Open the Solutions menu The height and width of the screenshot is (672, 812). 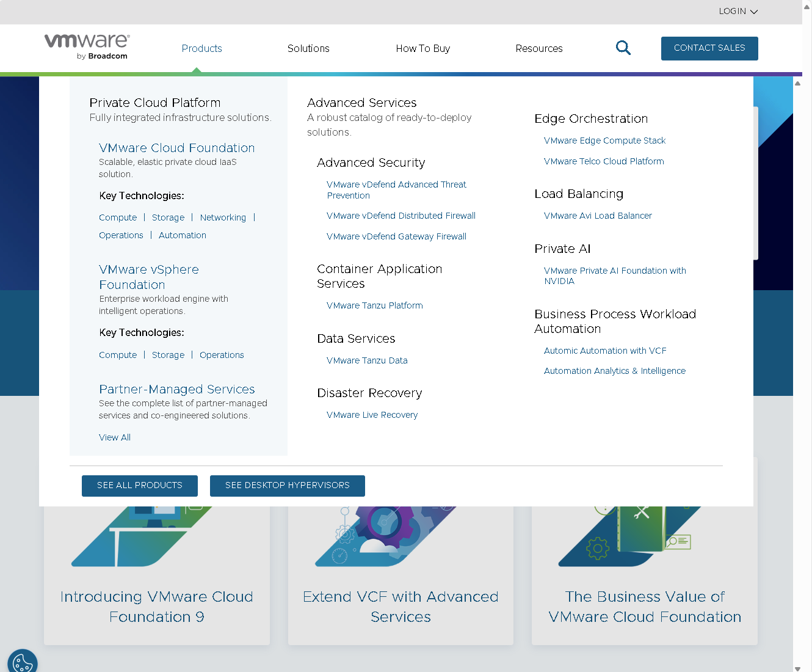point(308,48)
